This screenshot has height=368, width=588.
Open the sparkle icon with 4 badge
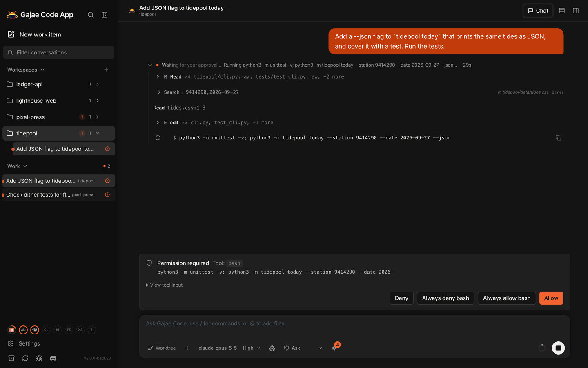tap(334, 348)
